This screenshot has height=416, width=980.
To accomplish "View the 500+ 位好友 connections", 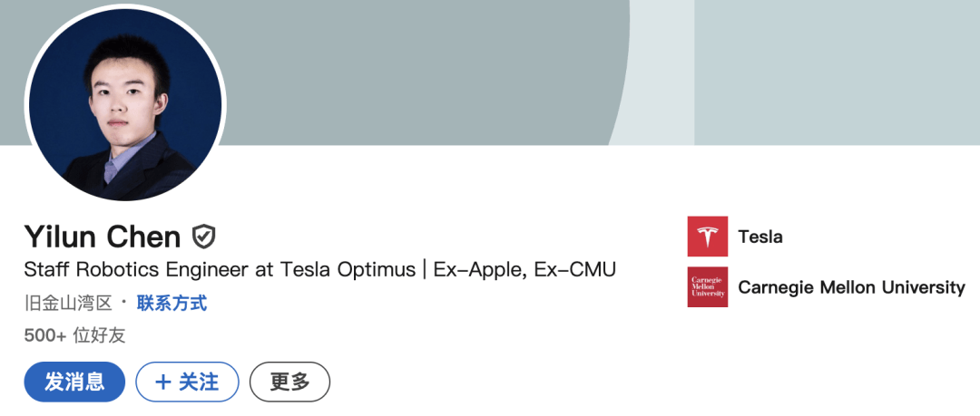I will pyautogui.click(x=74, y=335).
